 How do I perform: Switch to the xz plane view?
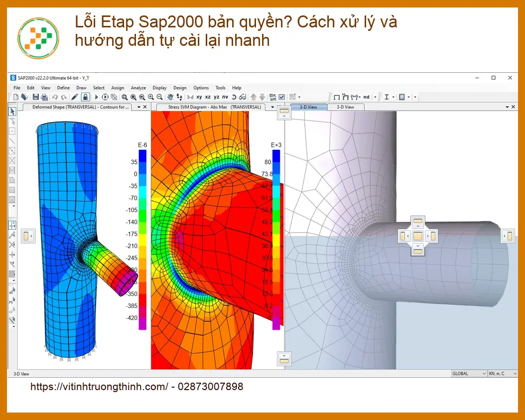coord(208,97)
